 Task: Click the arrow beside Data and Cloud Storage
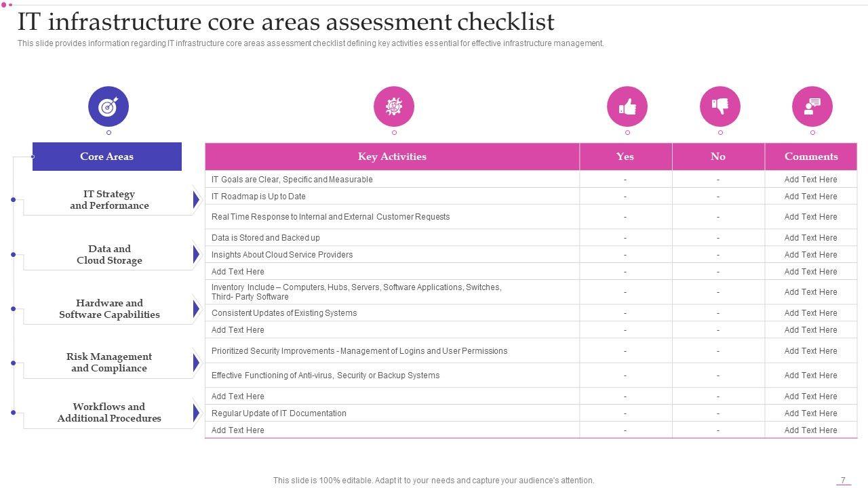196,255
